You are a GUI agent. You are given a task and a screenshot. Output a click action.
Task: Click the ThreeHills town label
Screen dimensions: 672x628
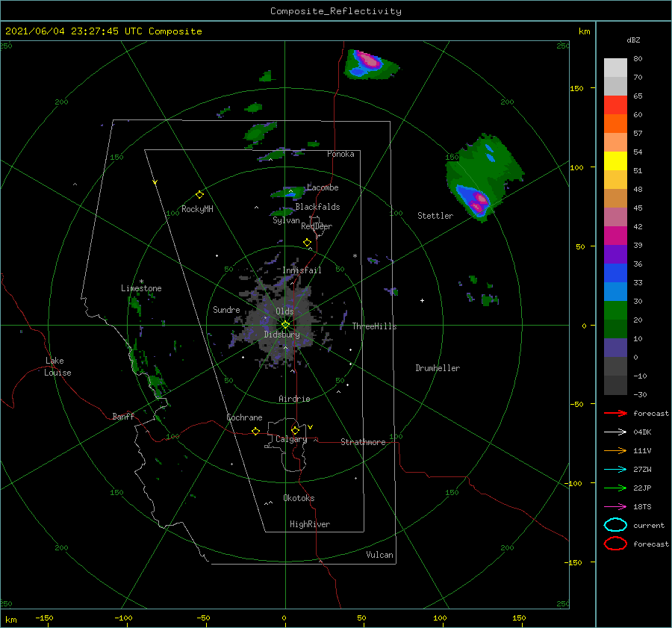tap(375, 326)
